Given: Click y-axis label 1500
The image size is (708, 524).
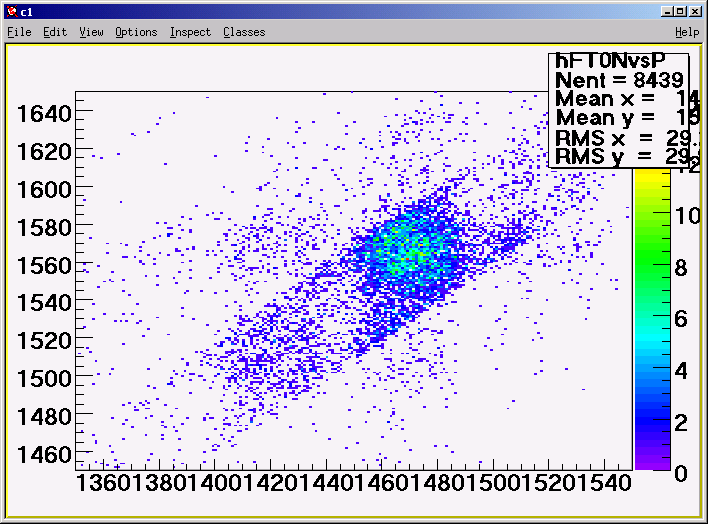Looking at the screenshot, I should 44,379.
